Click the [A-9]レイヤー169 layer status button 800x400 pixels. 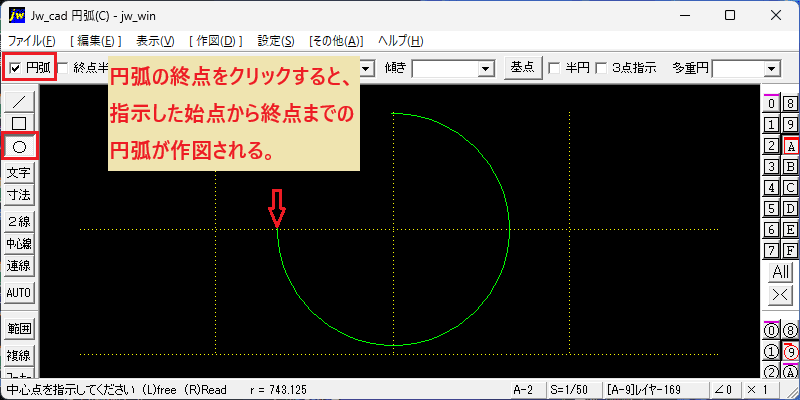click(x=655, y=390)
